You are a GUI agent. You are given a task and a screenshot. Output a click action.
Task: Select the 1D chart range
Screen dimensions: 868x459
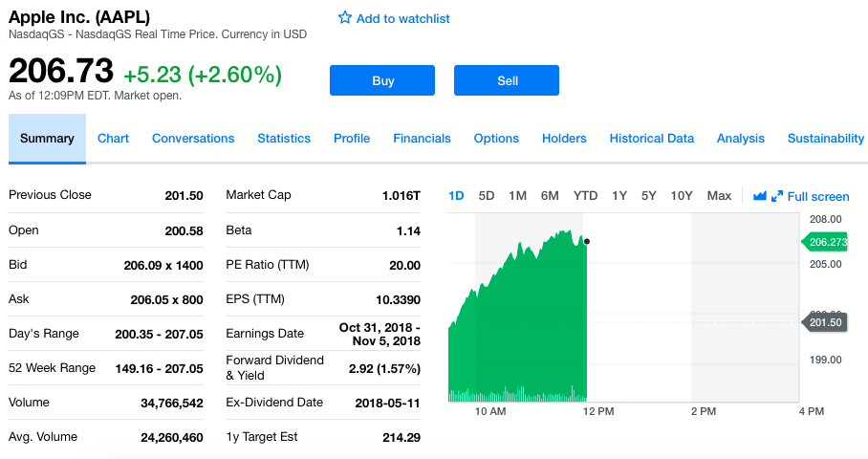pos(456,196)
